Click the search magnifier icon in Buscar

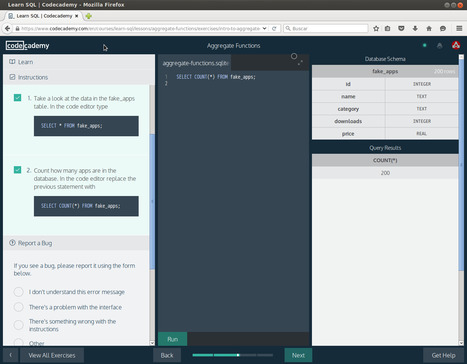(288, 29)
